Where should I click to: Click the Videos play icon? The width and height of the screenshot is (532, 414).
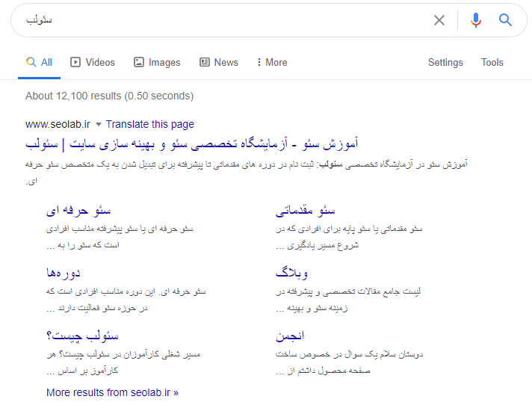click(x=75, y=62)
